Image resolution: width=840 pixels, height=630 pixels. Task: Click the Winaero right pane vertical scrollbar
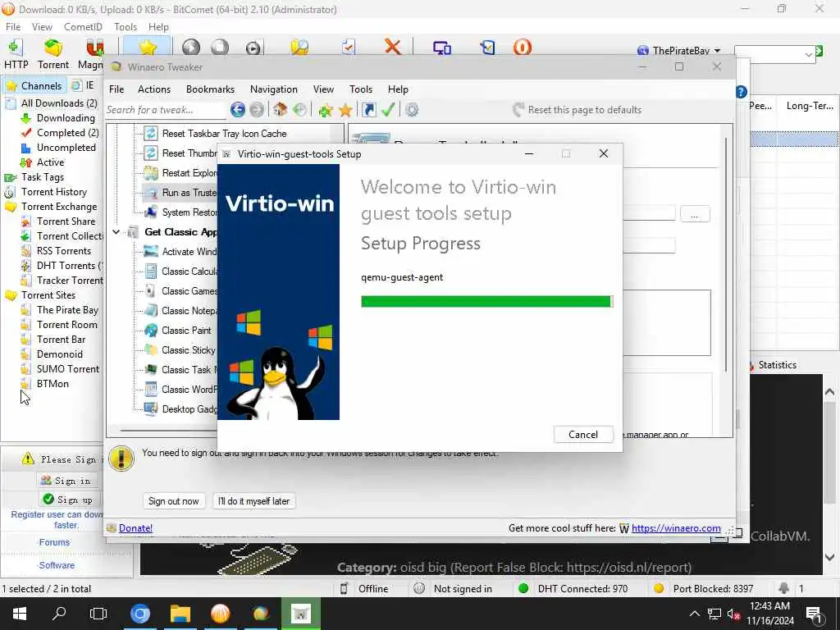[726, 255]
